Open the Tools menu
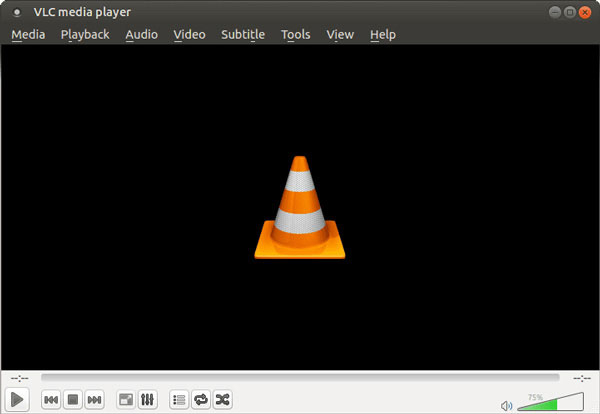The height and width of the screenshot is (414, 600). pos(295,34)
